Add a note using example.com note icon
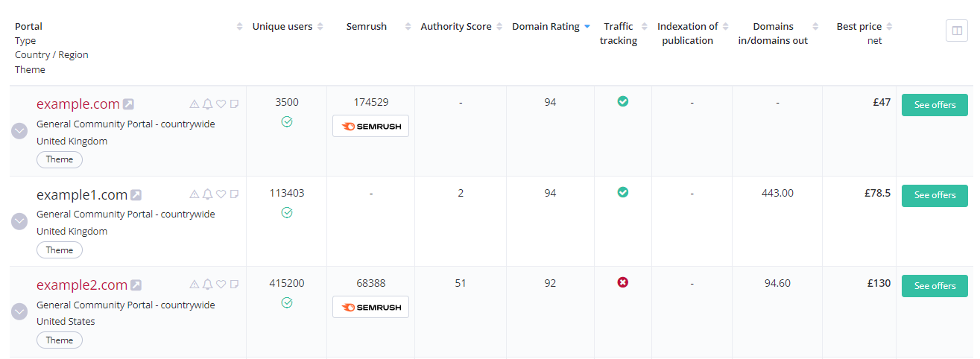This screenshot has width=980, height=359. pyautogui.click(x=234, y=104)
